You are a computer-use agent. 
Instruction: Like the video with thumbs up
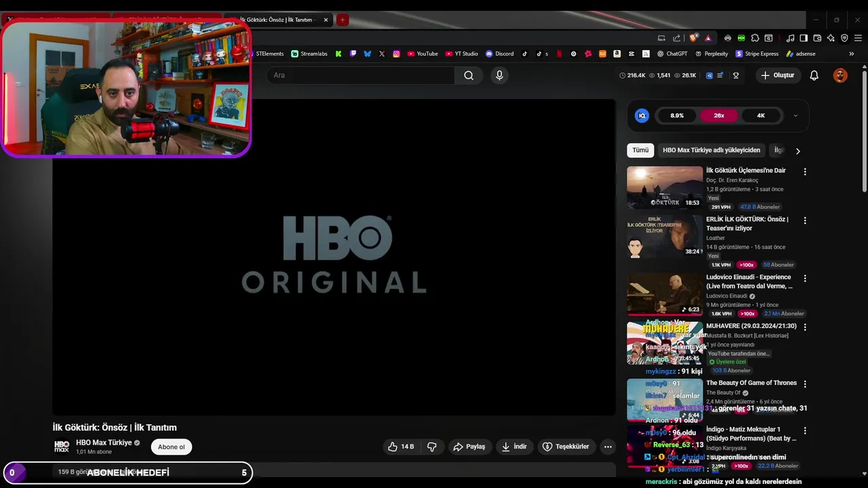[401, 447]
